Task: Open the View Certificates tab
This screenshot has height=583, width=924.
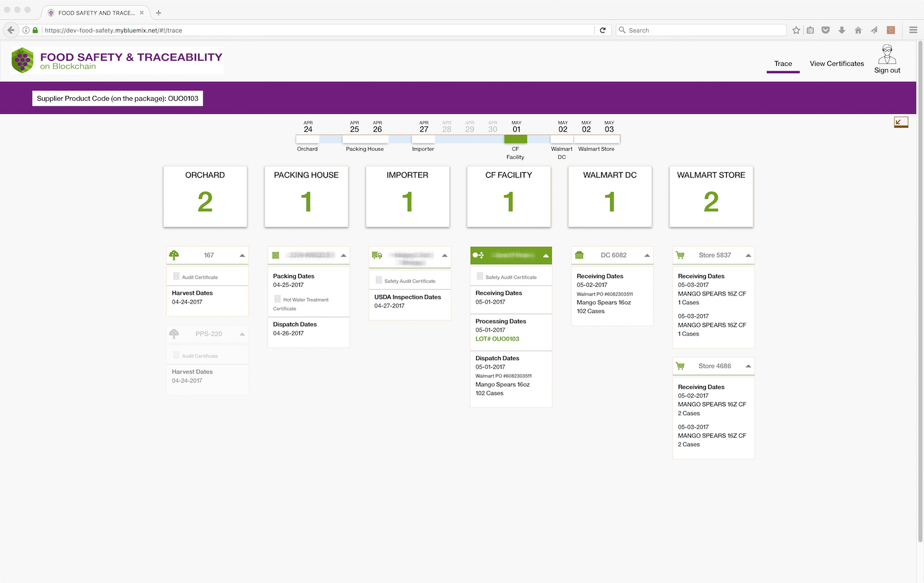Action: 837,63
